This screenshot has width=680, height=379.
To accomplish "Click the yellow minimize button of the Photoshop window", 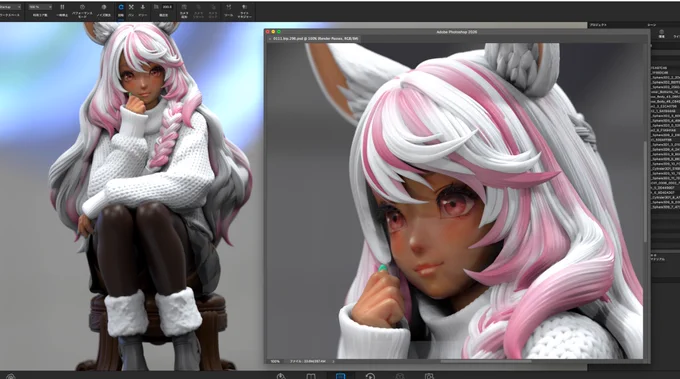I will [x=273, y=32].
